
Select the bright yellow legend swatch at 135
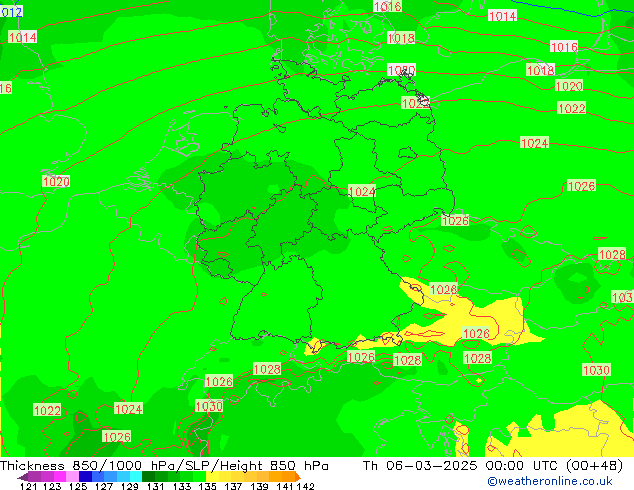pos(212,476)
